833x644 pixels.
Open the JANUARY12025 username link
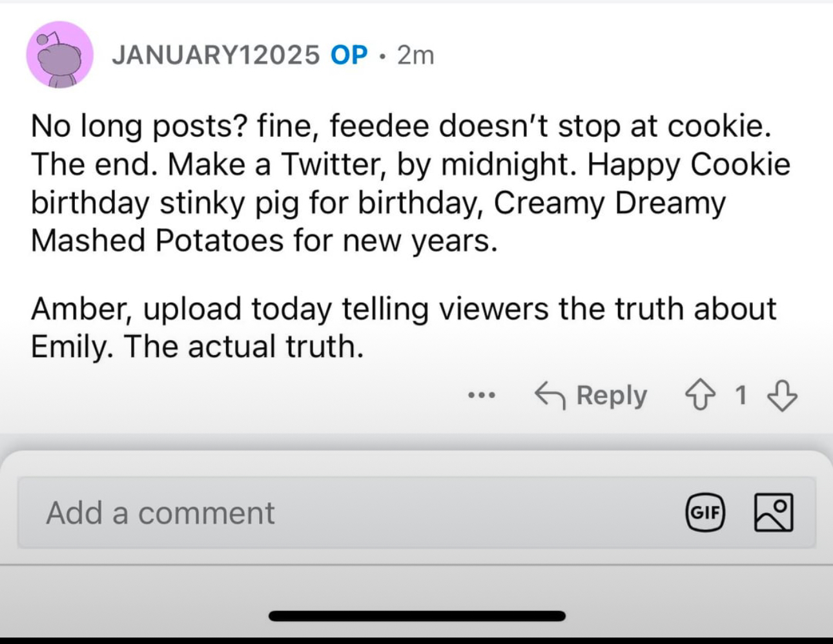(x=216, y=55)
